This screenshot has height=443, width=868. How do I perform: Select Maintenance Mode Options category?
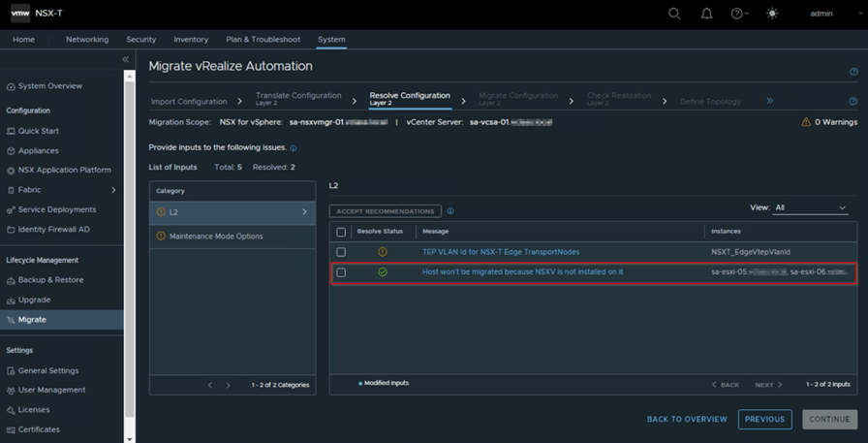[x=216, y=237]
